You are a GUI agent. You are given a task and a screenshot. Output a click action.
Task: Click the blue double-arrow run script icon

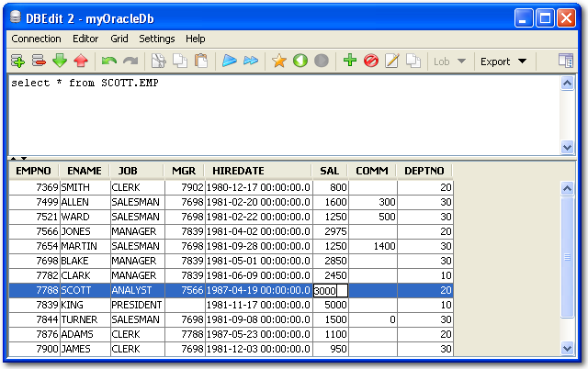coord(250,61)
